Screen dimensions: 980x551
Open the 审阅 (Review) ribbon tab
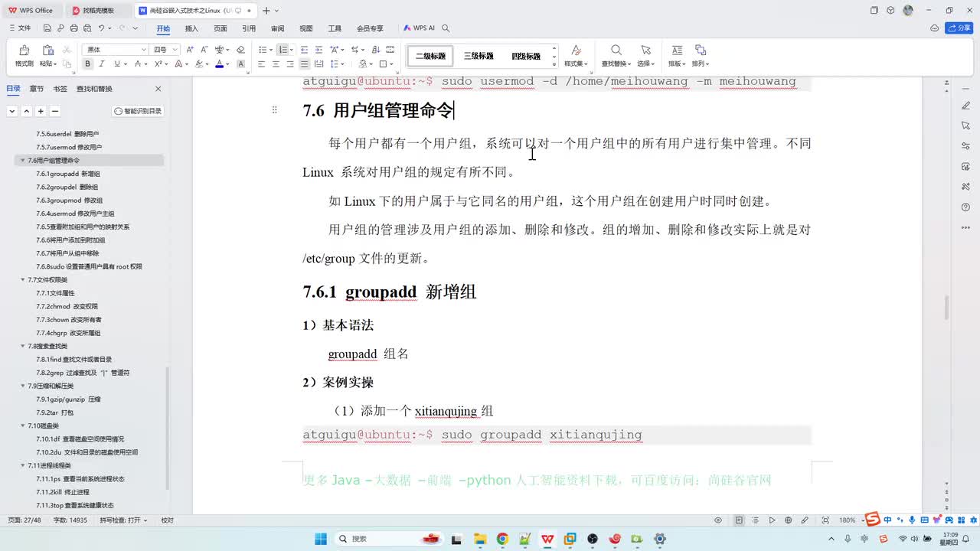pos(277,28)
